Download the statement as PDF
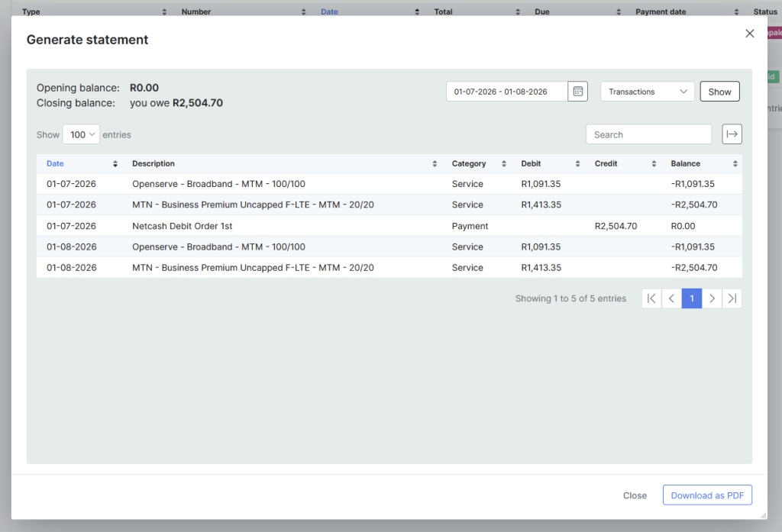Screen dimensions: 782x532 click(x=707, y=495)
